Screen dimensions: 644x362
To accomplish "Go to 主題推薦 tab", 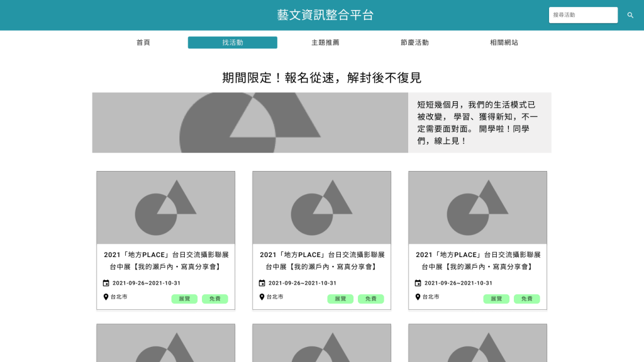I will (325, 43).
